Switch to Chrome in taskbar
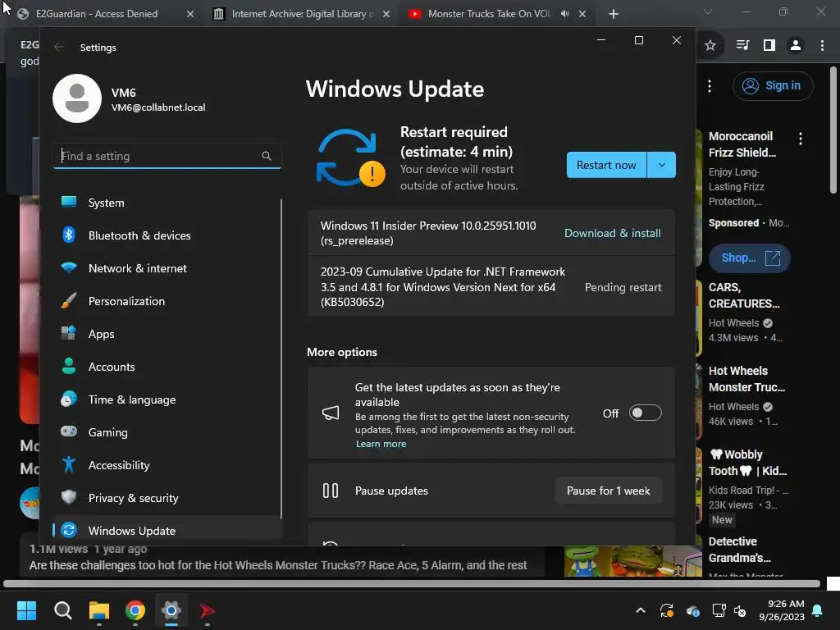This screenshot has width=840, height=630. [135, 610]
